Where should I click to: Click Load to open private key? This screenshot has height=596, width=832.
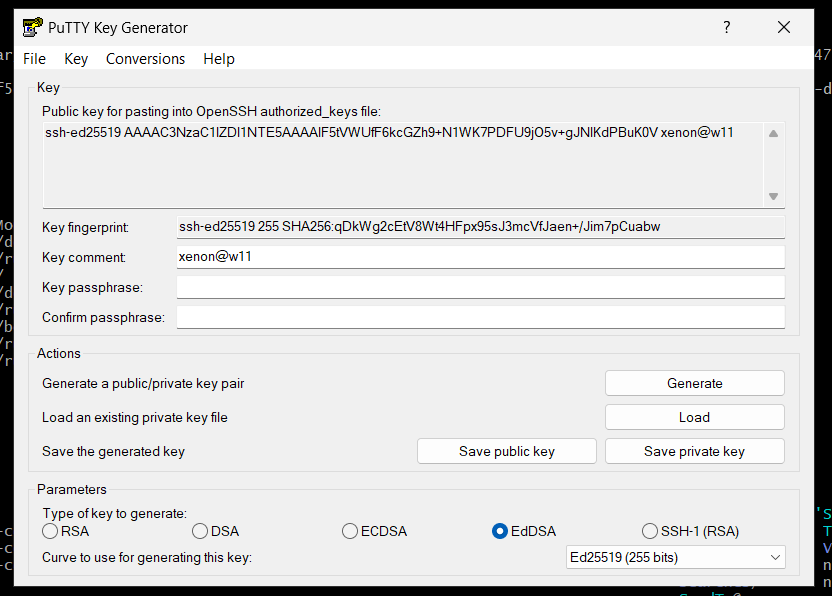(x=694, y=417)
